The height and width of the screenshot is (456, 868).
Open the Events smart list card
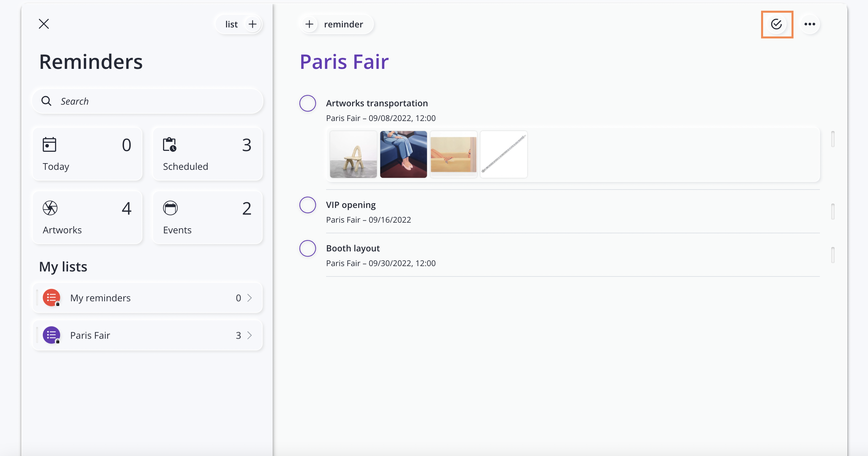coord(207,217)
